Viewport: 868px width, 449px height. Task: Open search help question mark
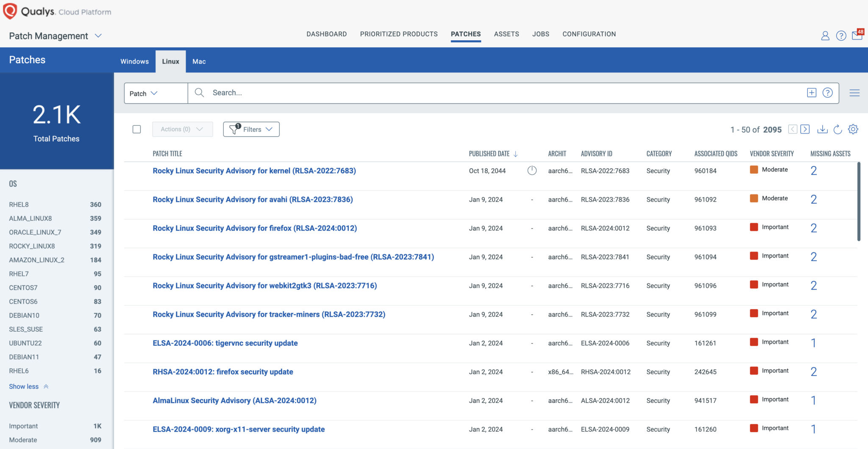click(828, 92)
